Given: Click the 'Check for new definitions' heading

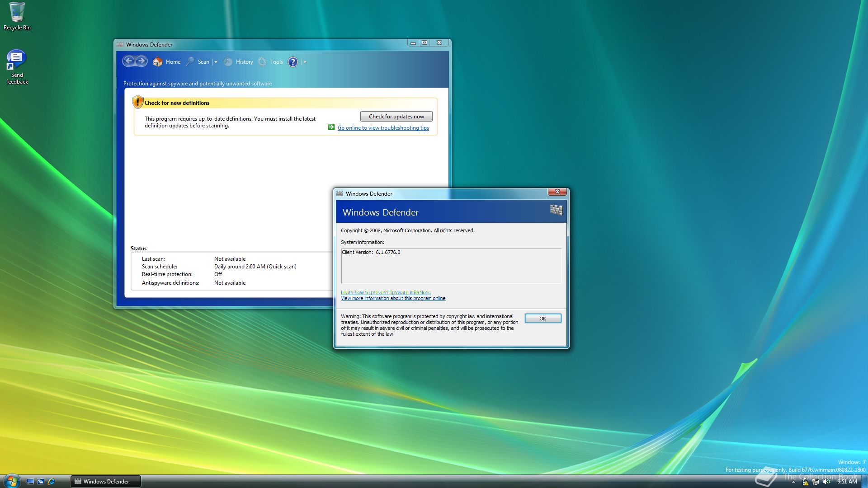Looking at the screenshot, I should (x=177, y=103).
